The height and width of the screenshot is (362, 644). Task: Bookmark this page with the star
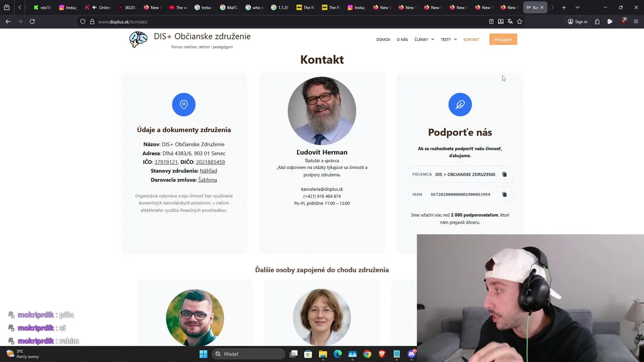[x=520, y=22]
